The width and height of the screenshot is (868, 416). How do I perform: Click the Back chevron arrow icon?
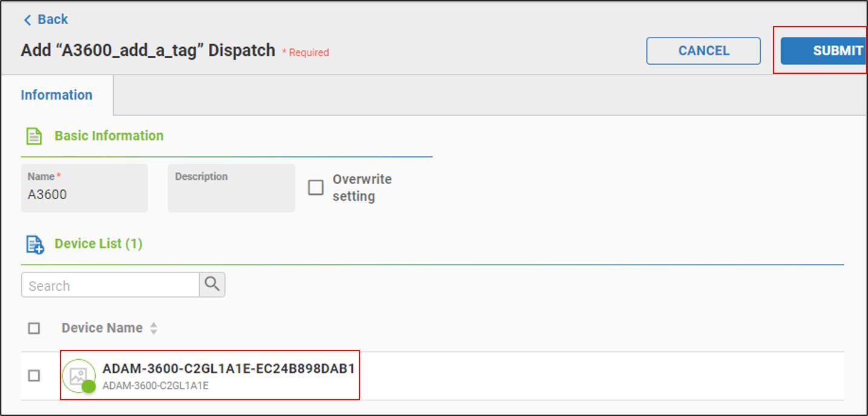tap(27, 20)
